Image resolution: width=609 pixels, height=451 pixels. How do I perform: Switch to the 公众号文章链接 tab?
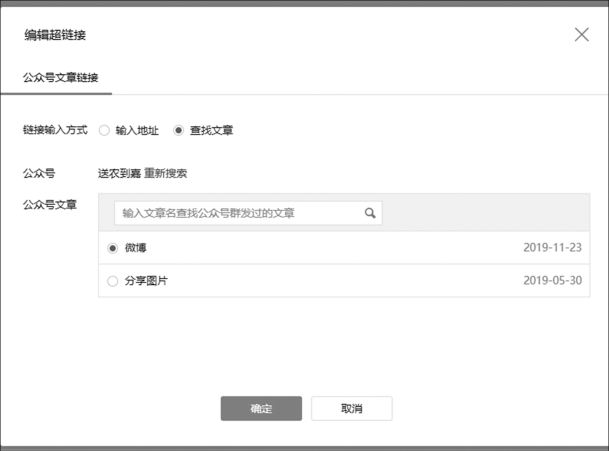pyautogui.click(x=60, y=78)
